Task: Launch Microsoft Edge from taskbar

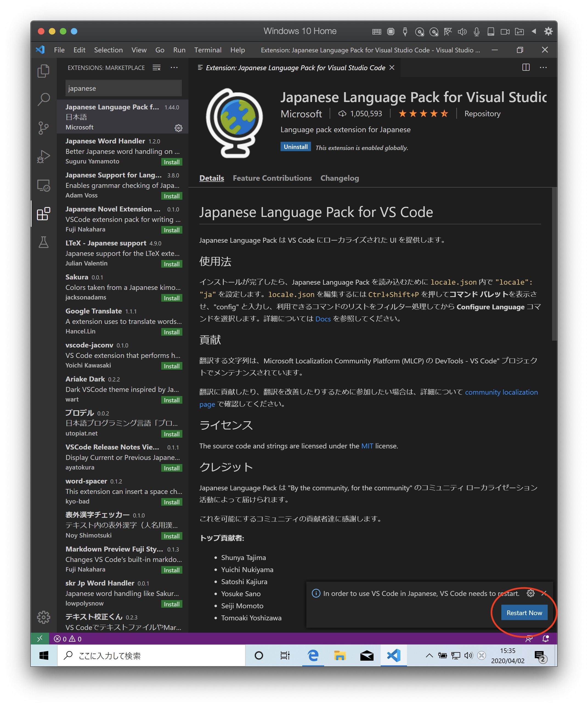Action: click(x=313, y=655)
